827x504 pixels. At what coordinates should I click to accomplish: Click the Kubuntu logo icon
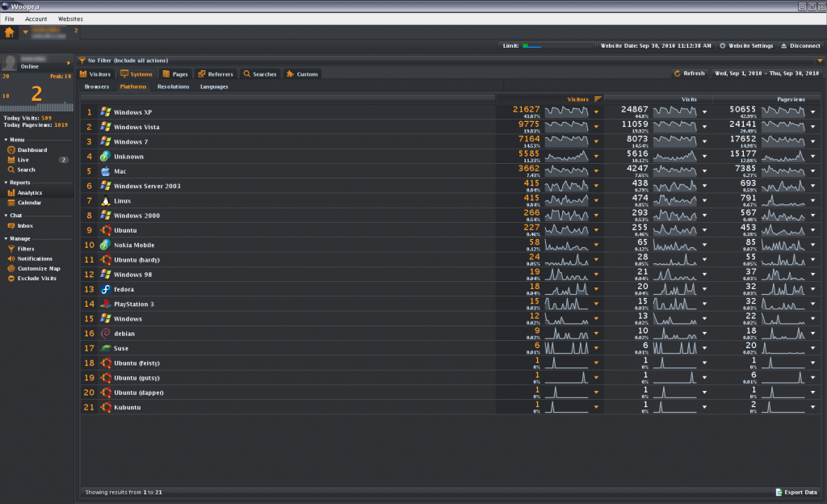pyautogui.click(x=106, y=407)
